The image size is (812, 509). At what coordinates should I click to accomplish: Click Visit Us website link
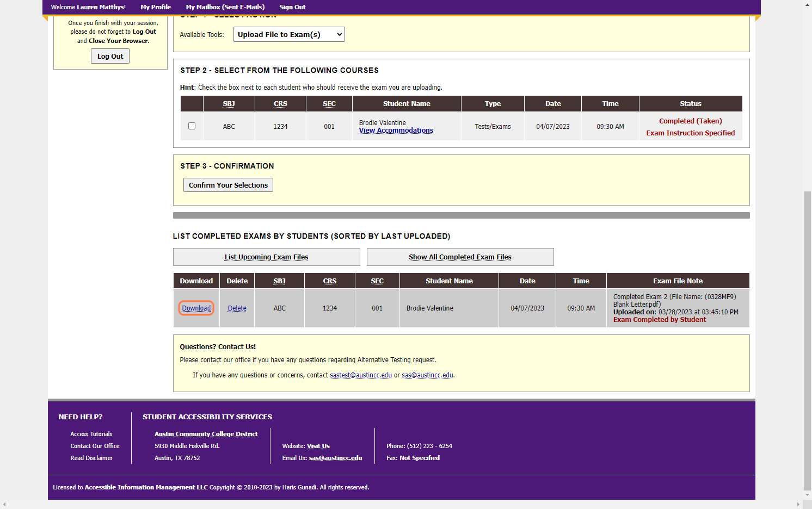318,446
